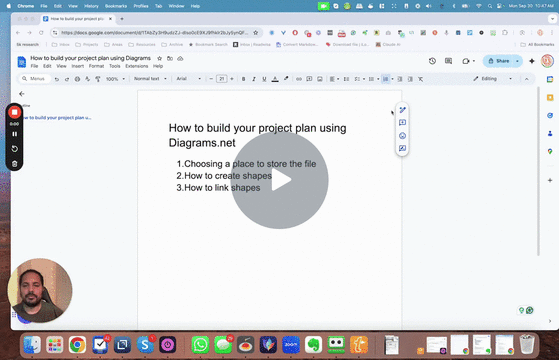The width and height of the screenshot is (559, 360).
Task: Collapse the toolbar using the chevron-up
Action: tap(527, 79)
